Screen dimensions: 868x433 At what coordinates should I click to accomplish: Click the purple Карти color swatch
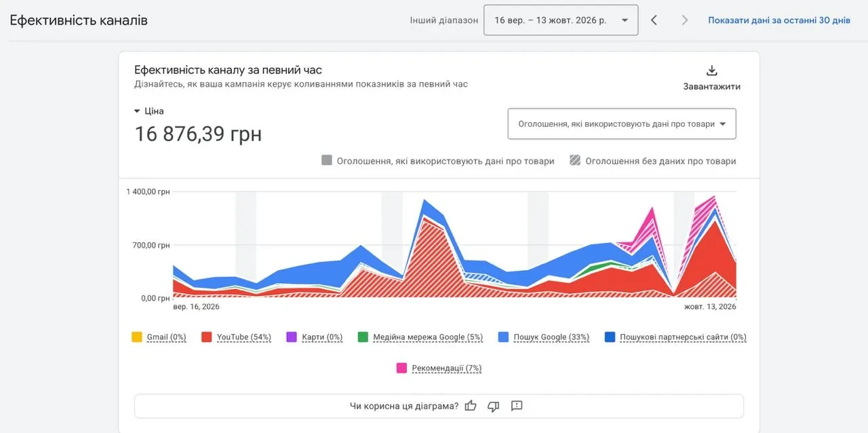tap(292, 337)
